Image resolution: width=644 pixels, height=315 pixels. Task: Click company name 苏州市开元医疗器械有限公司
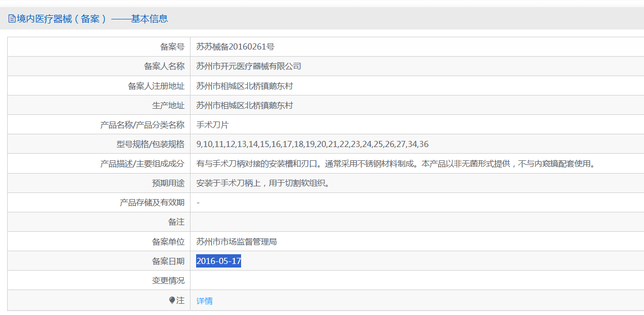click(x=249, y=66)
